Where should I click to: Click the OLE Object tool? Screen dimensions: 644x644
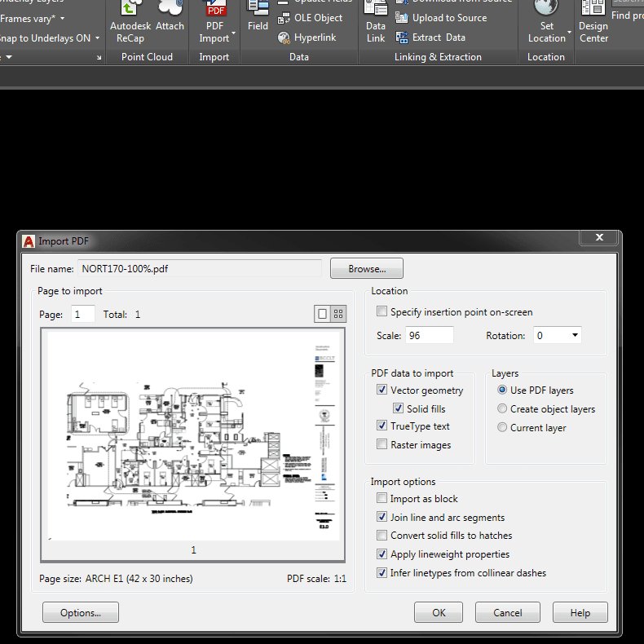pyautogui.click(x=310, y=18)
